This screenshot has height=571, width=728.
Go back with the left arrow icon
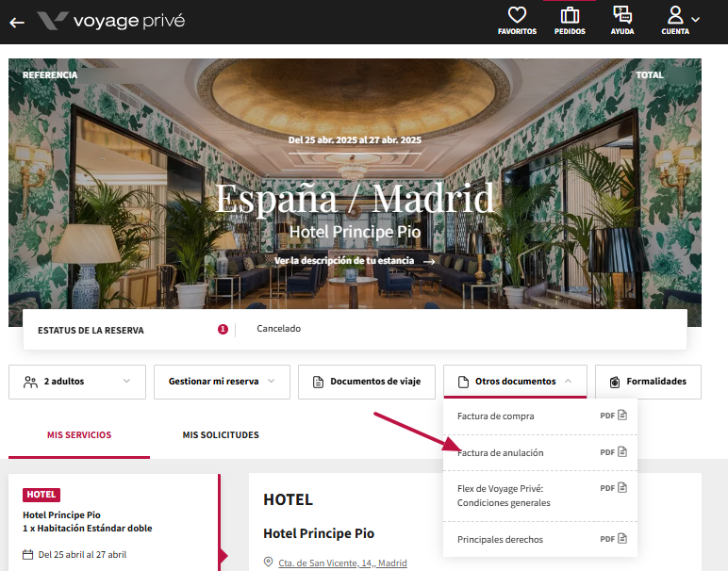click(17, 22)
